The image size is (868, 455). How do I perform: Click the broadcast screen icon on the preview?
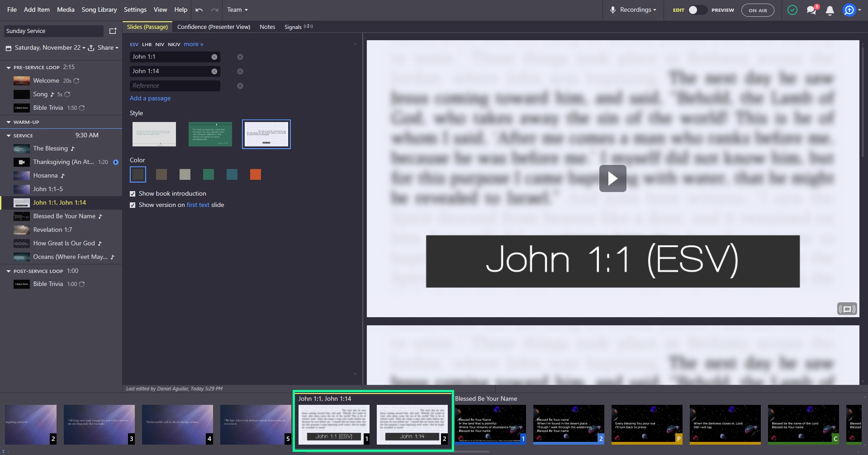[847, 309]
